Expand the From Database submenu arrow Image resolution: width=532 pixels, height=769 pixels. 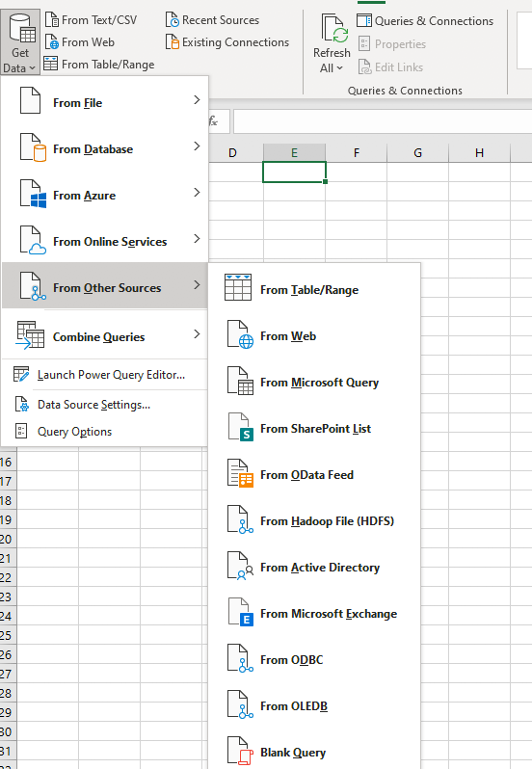point(197,146)
